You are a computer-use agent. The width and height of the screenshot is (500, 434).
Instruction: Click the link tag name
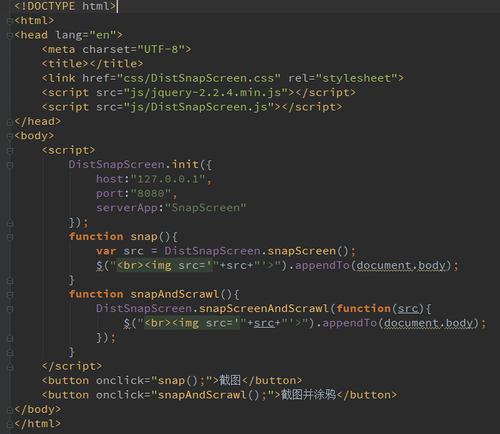pos(62,78)
